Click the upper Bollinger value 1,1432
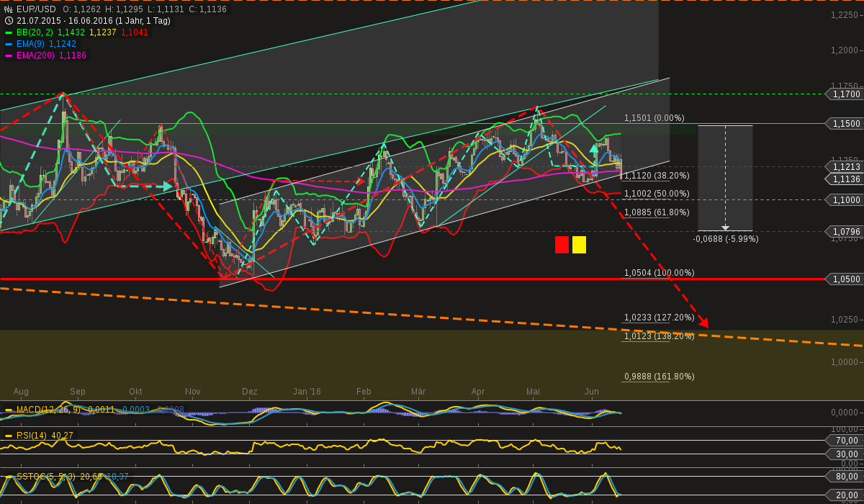 (71, 32)
